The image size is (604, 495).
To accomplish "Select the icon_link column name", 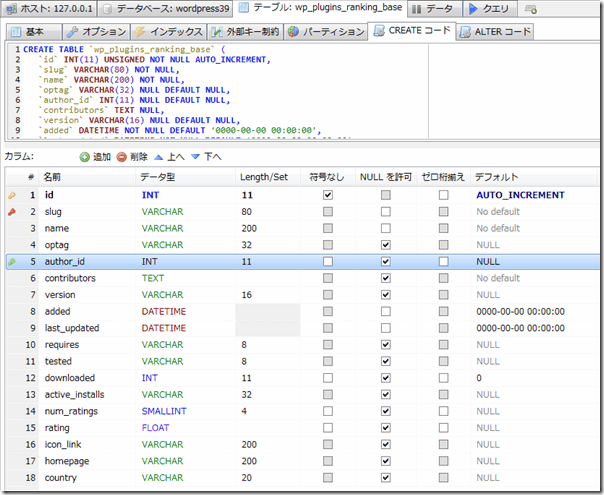I will click(x=63, y=445).
